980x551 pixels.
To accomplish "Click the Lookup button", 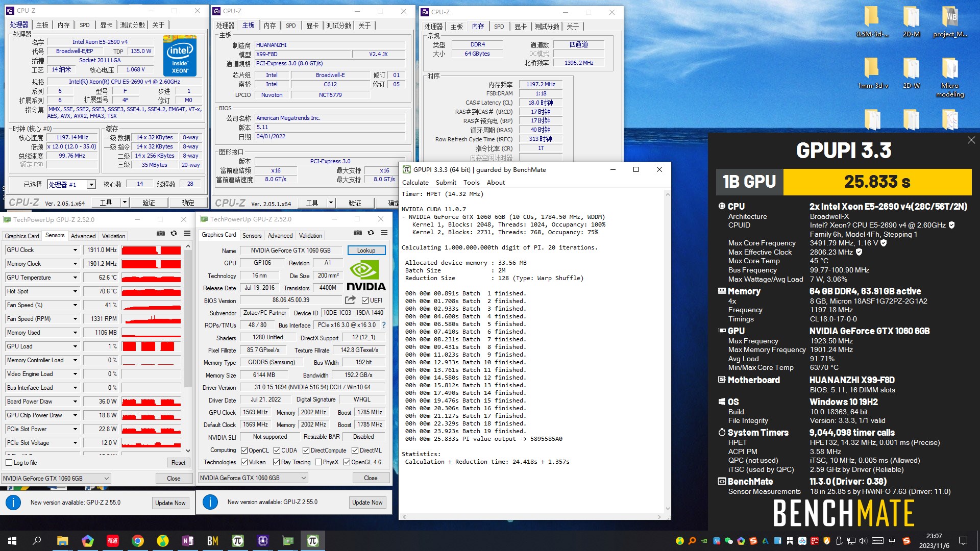I will coord(366,251).
